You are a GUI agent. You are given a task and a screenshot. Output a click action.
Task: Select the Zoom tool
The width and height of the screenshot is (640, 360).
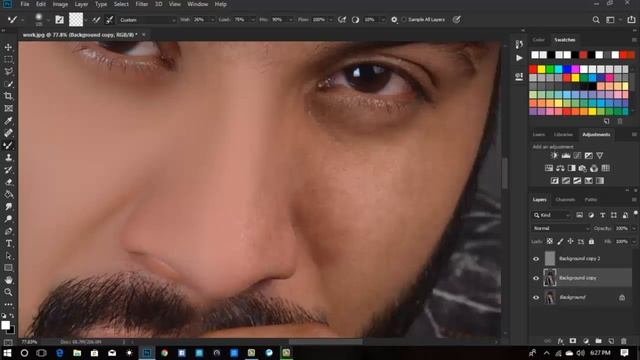(8, 292)
